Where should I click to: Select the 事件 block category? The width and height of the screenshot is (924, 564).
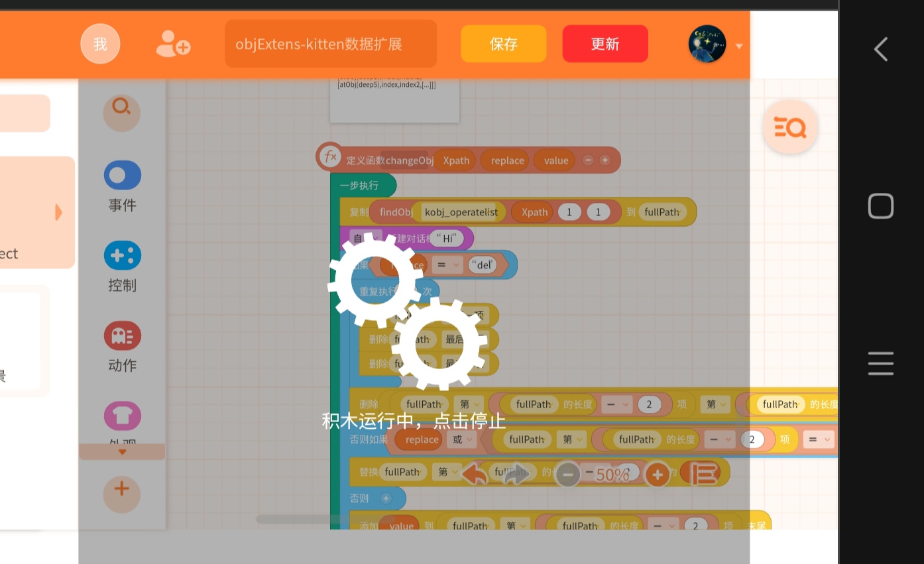(x=122, y=186)
